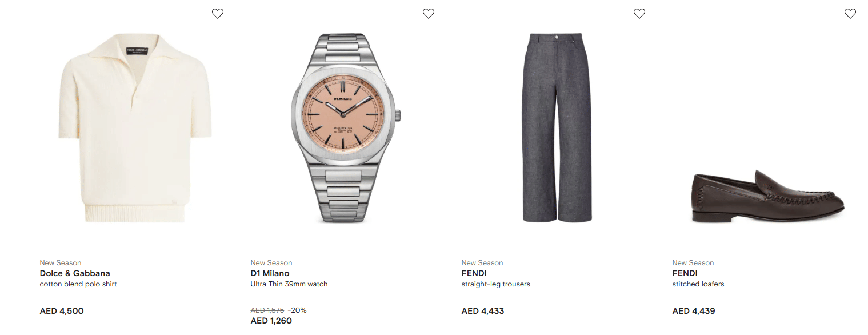868x335 pixels.
Task: Select FENDI brand above stitched loafers
Action: click(685, 273)
